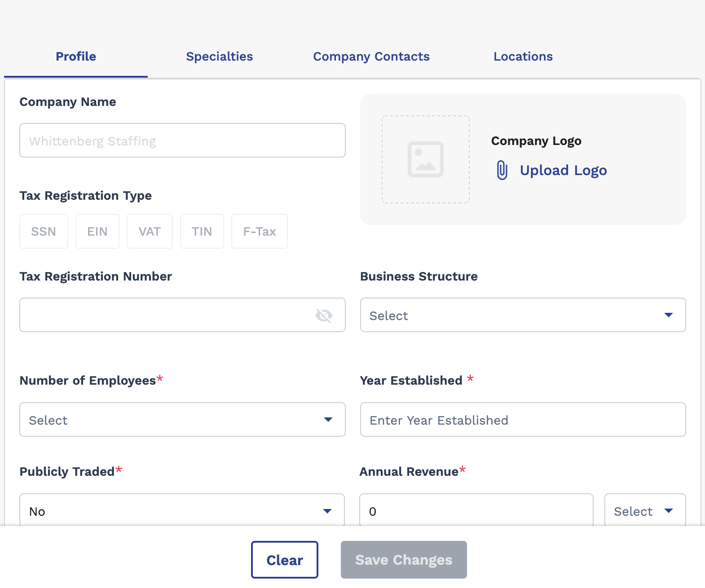Expand the Number of Employees dropdown
The image size is (705, 588).
point(182,420)
